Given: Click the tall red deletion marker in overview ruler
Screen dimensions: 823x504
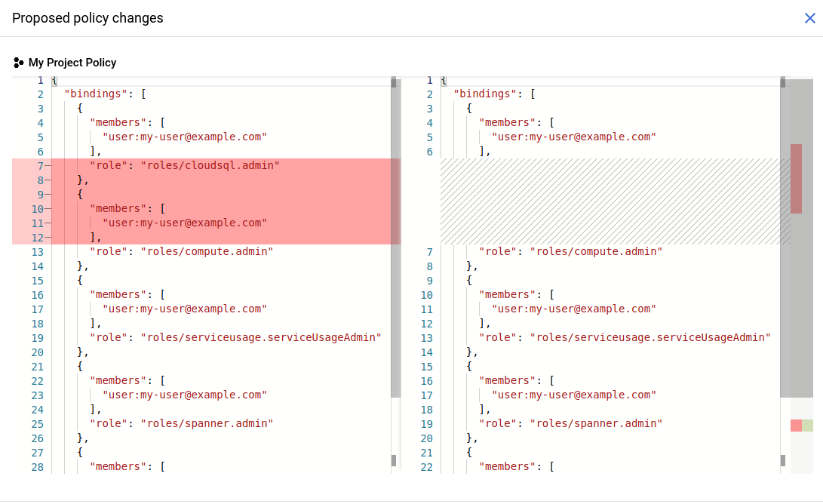Looking at the screenshot, I should coord(796,179).
